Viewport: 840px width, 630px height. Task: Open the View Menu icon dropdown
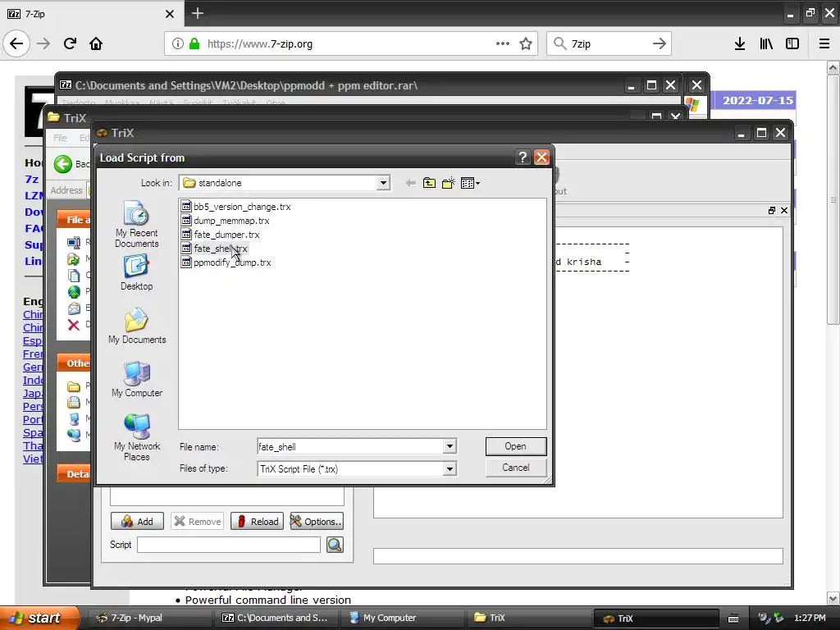tap(470, 183)
